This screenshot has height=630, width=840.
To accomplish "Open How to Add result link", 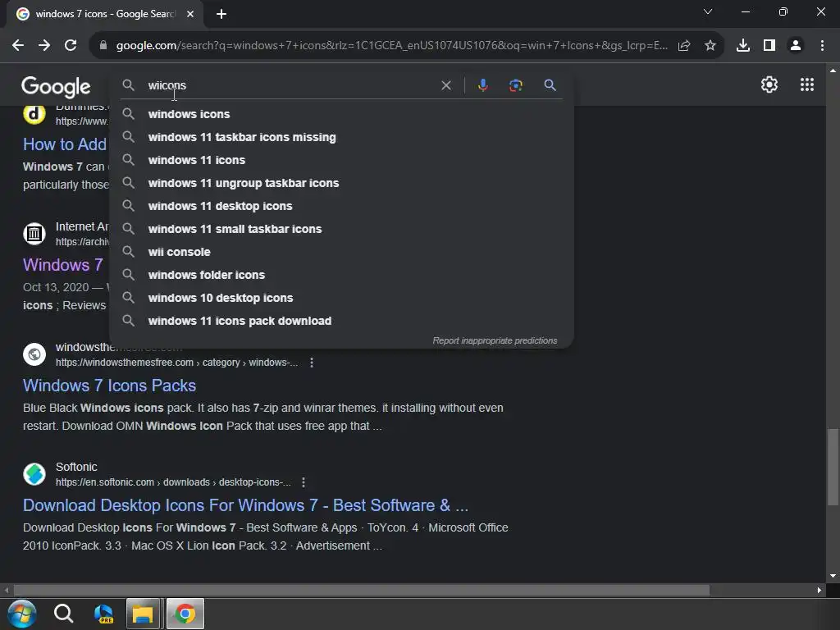I will [x=65, y=144].
